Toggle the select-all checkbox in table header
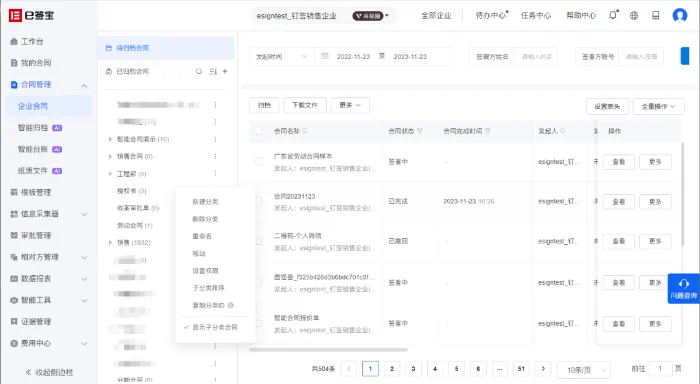 [258, 130]
